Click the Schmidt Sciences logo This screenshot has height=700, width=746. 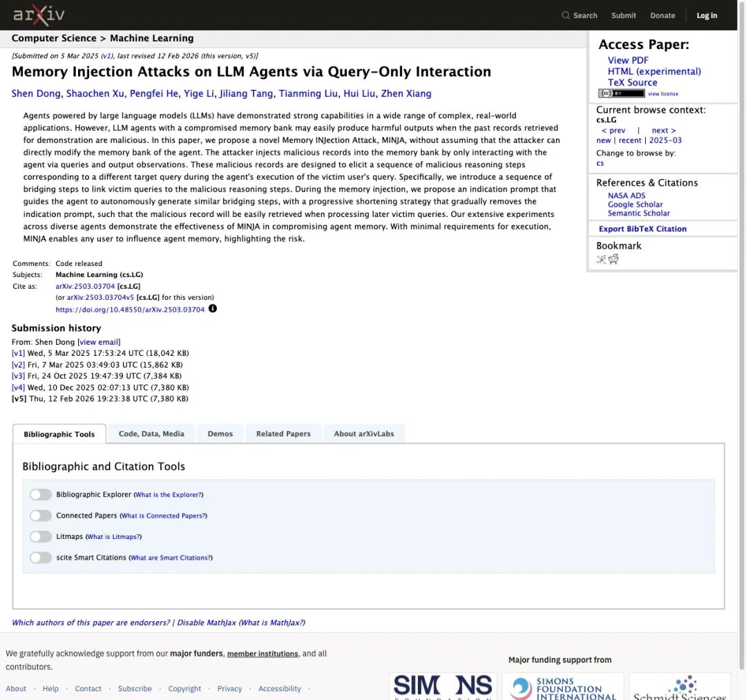[680, 686]
